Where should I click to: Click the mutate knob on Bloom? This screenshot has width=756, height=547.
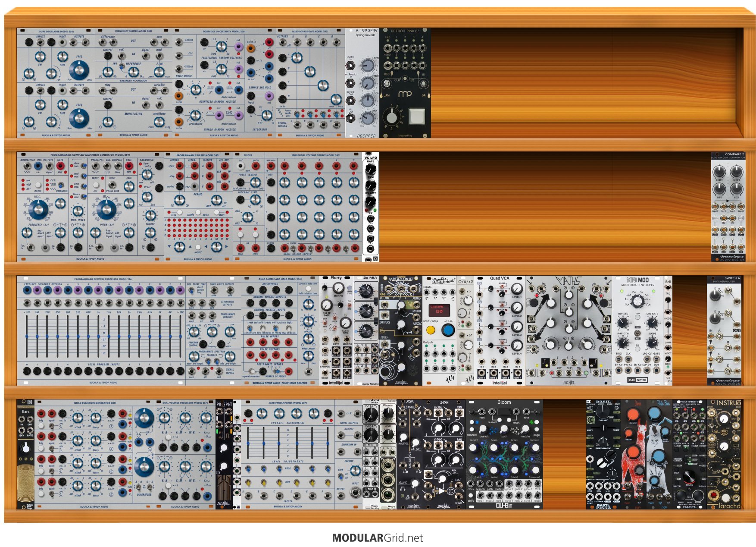coord(525,429)
